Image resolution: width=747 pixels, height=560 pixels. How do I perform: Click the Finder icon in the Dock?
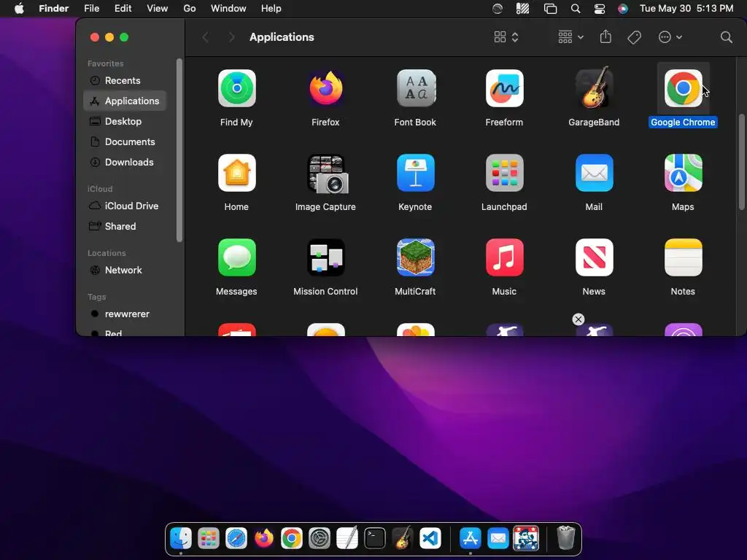pos(181,539)
